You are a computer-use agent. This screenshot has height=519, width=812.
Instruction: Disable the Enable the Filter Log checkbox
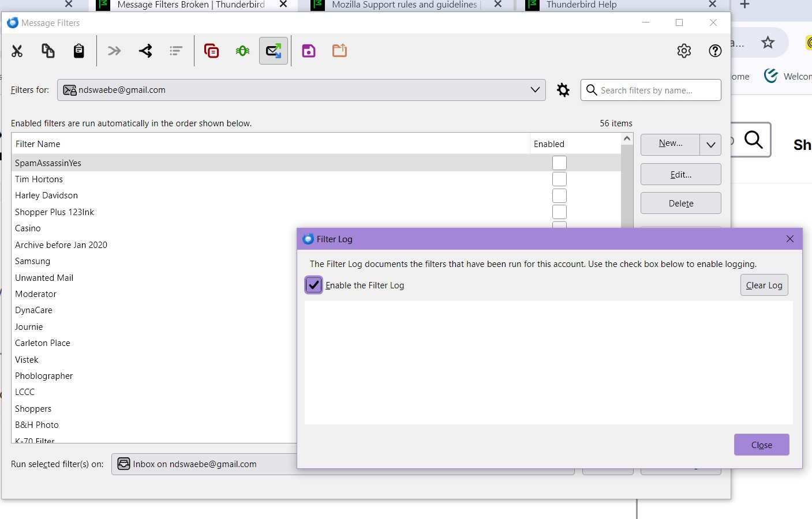(313, 285)
